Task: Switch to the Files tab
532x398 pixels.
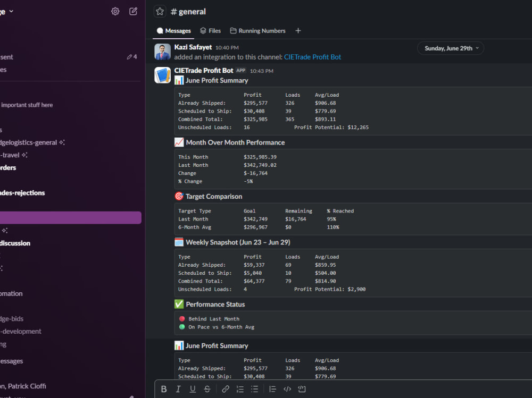Action: (x=210, y=31)
